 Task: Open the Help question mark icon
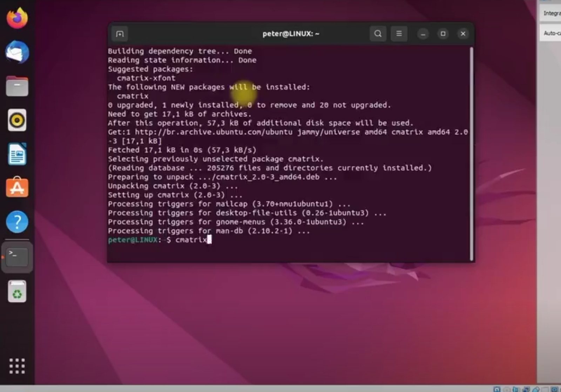point(17,222)
